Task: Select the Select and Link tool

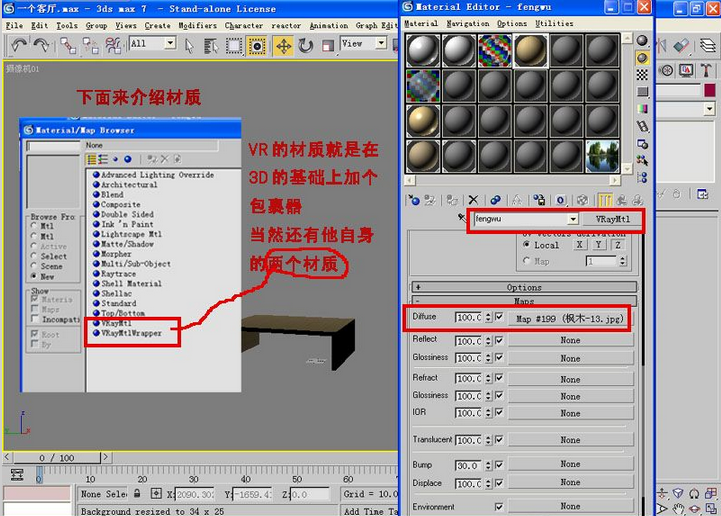Action: coord(68,46)
